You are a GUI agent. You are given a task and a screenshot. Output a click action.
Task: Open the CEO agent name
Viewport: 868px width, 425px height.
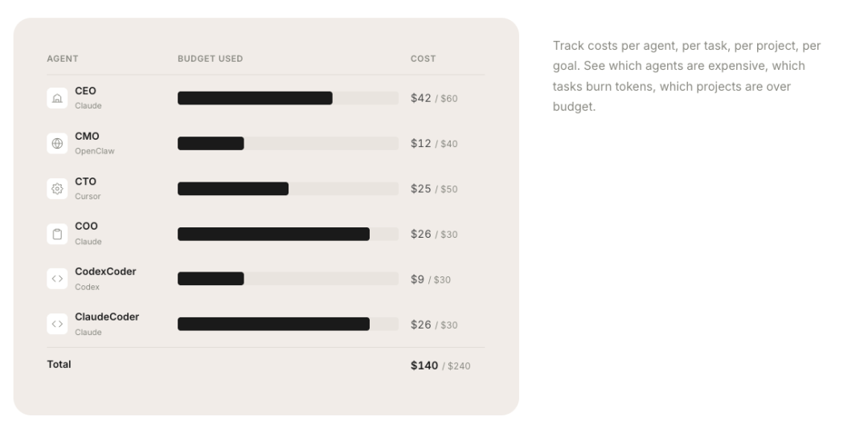pos(85,91)
